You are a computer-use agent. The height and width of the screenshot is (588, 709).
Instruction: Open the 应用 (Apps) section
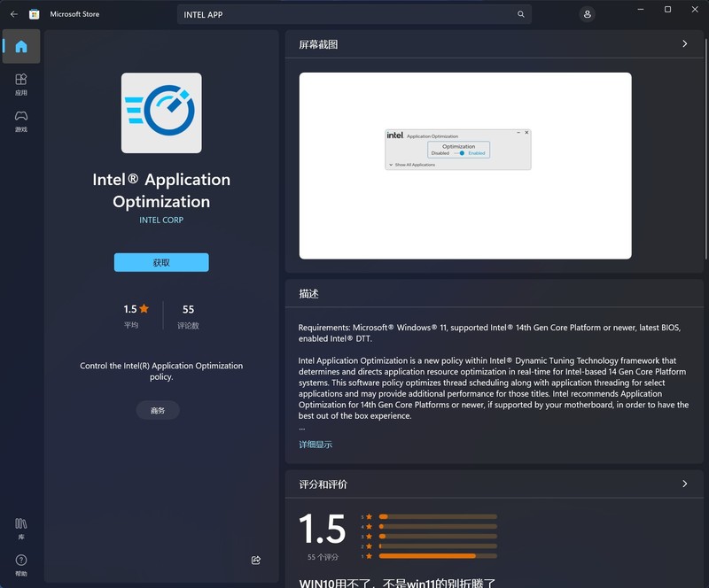pyautogui.click(x=20, y=84)
